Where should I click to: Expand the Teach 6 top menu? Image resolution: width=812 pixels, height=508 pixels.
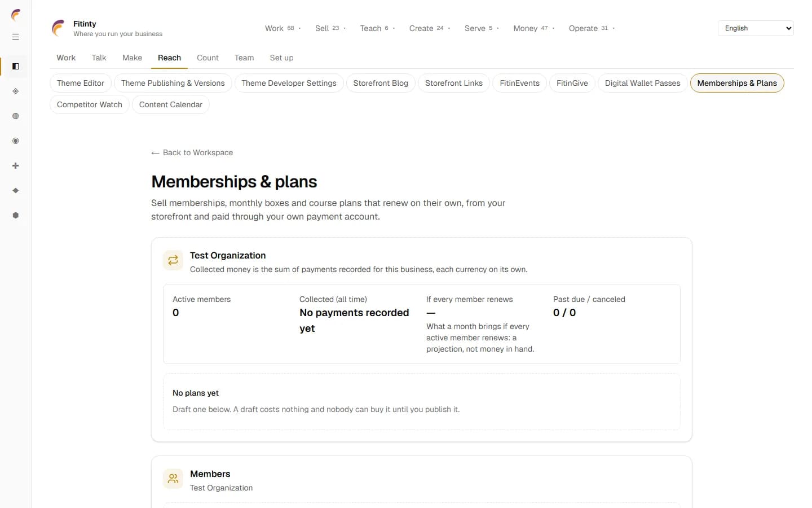pos(377,28)
